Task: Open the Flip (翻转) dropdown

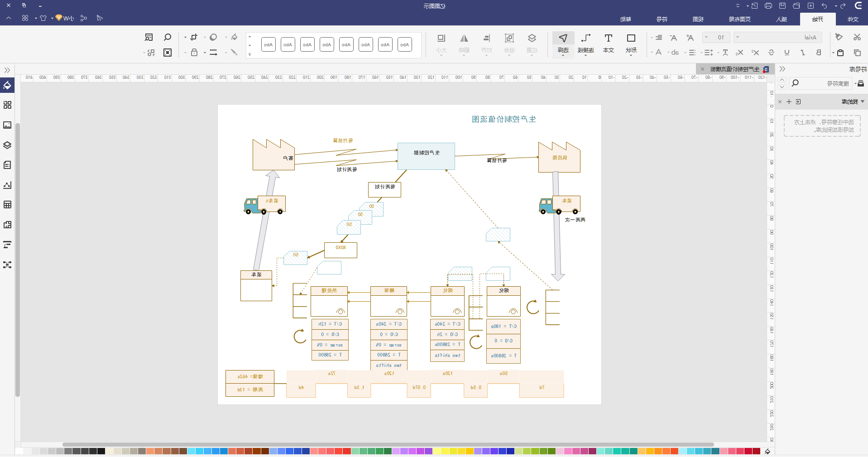Action: click(x=464, y=44)
